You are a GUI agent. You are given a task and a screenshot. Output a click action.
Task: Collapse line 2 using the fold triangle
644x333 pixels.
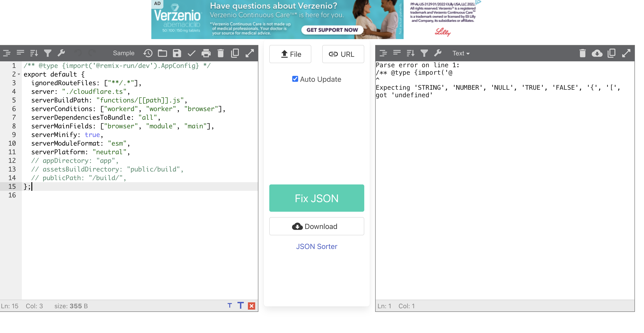(19, 74)
